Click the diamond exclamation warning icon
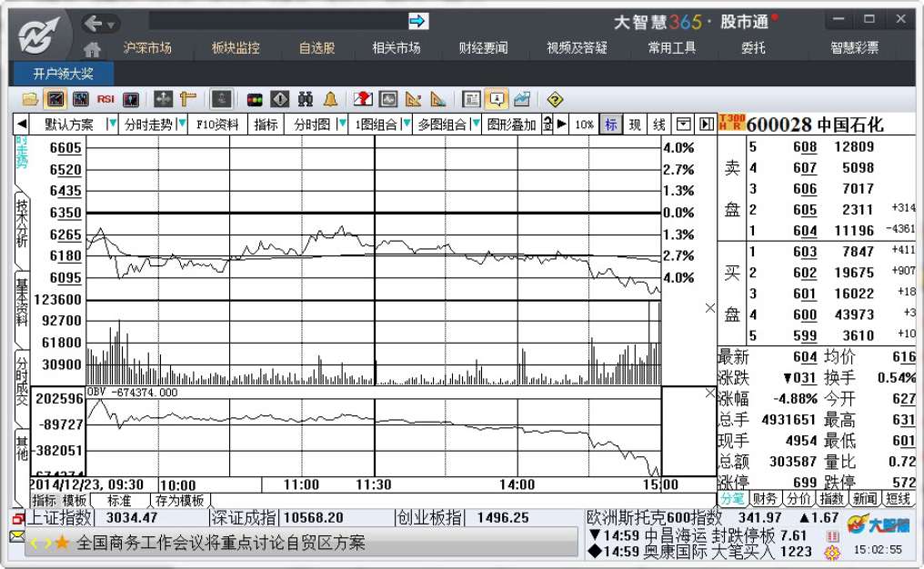Image resolution: width=924 pixels, height=569 pixels. 280,99
